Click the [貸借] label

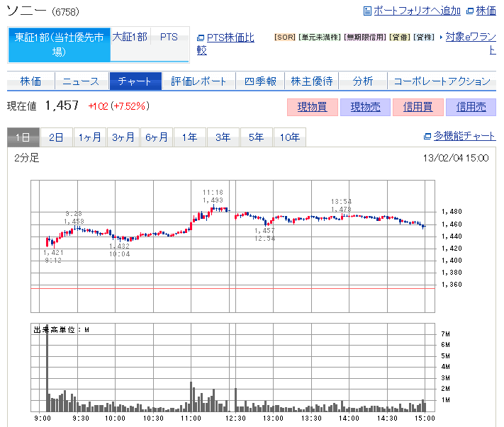[400, 38]
